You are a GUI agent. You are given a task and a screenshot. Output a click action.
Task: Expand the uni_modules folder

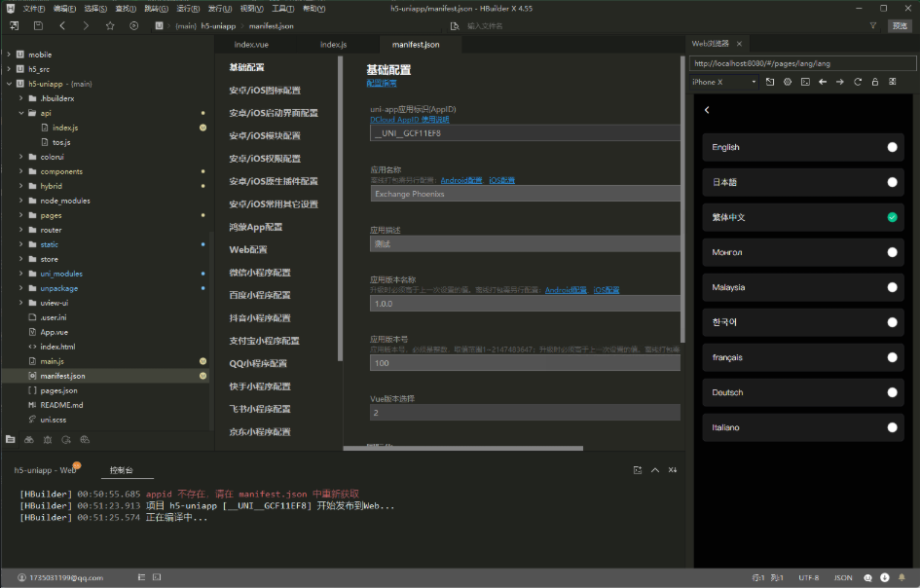21,274
